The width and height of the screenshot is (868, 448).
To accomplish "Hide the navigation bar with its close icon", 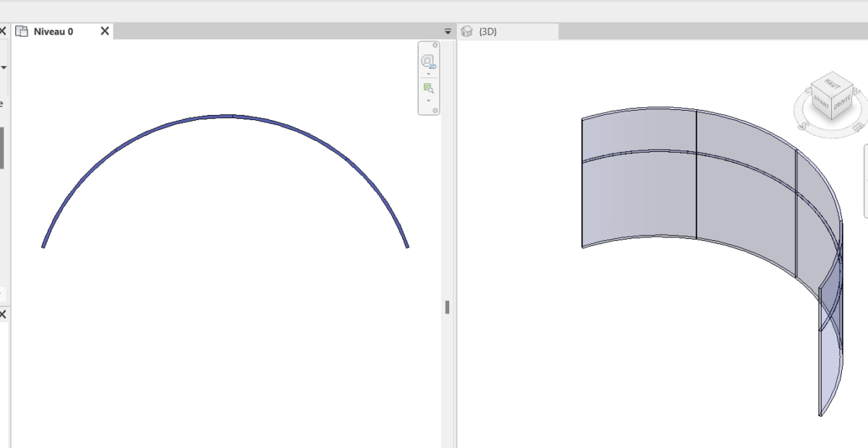I will [435, 45].
